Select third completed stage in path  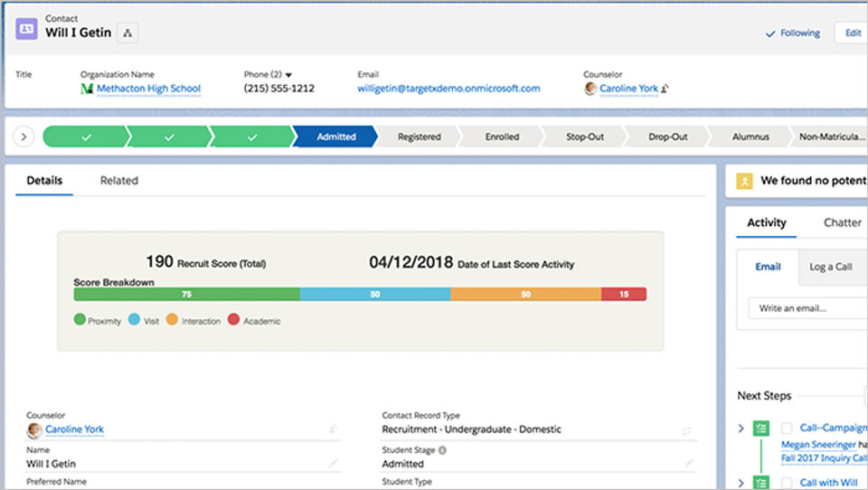coord(252,137)
